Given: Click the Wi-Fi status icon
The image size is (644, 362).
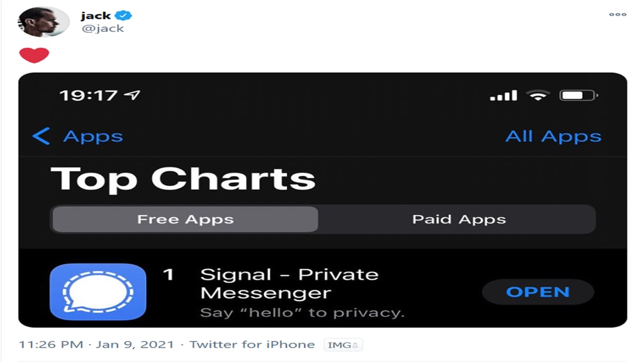Looking at the screenshot, I should tap(538, 96).
